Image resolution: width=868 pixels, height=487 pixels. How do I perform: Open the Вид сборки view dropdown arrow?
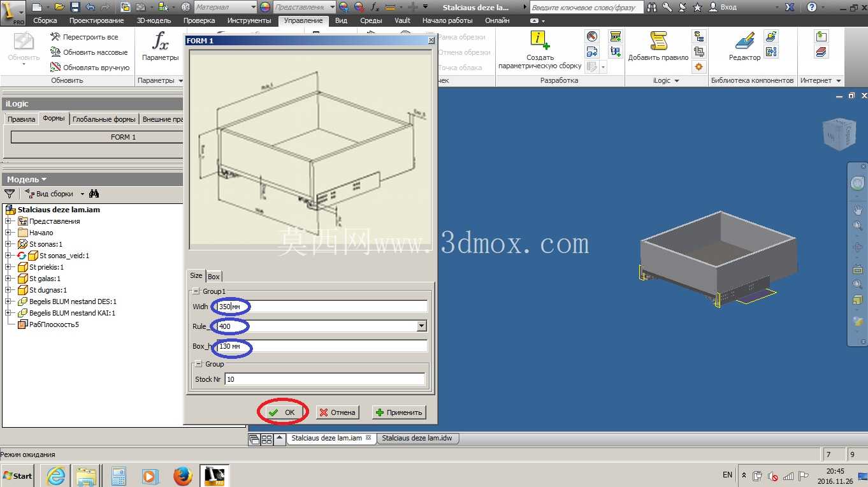pyautogui.click(x=81, y=194)
